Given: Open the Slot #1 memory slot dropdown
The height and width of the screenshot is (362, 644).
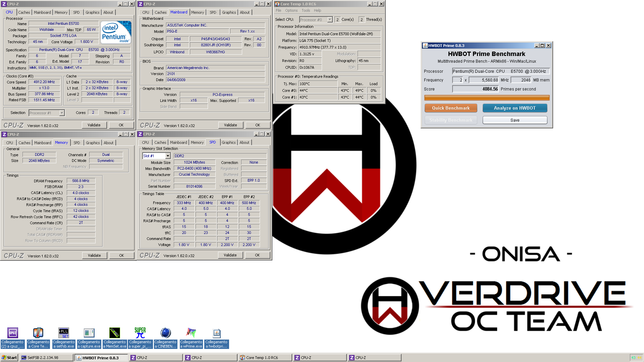Looking at the screenshot, I should tap(168, 156).
